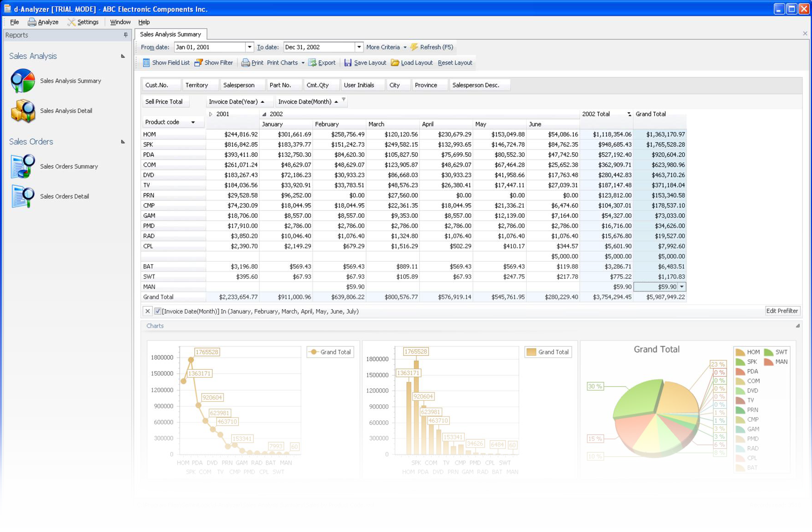
Task: Click the Edit Prefilter button
Action: click(x=782, y=311)
